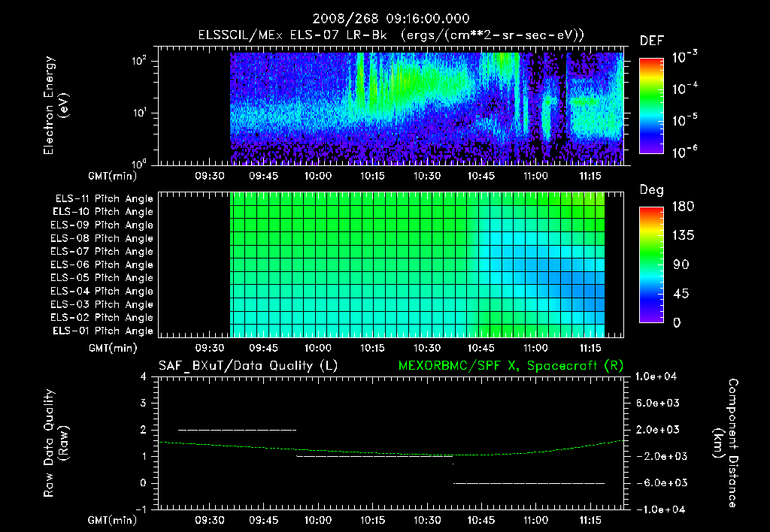Click the 10:15 tick under the spectrogram
Image resolution: width=770 pixels, height=532 pixels.
point(372,176)
